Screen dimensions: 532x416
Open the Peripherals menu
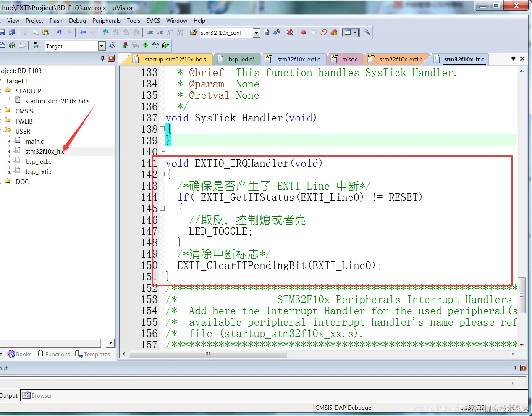106,21
